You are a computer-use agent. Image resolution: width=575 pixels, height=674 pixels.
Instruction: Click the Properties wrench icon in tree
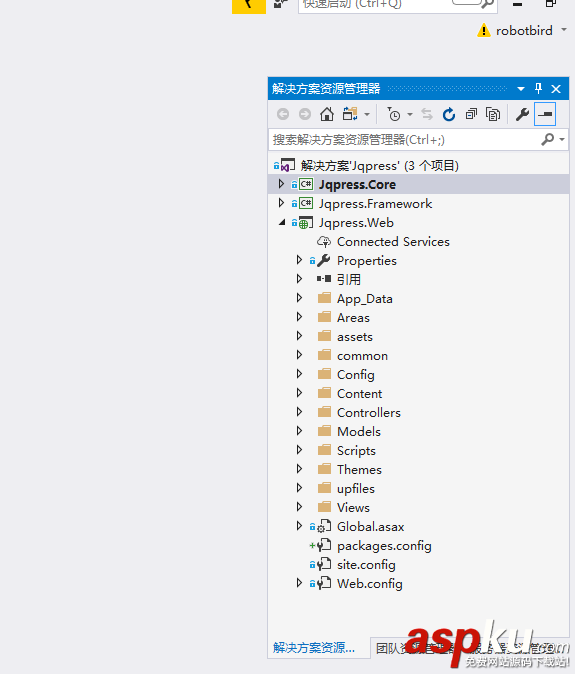(324, 260)
